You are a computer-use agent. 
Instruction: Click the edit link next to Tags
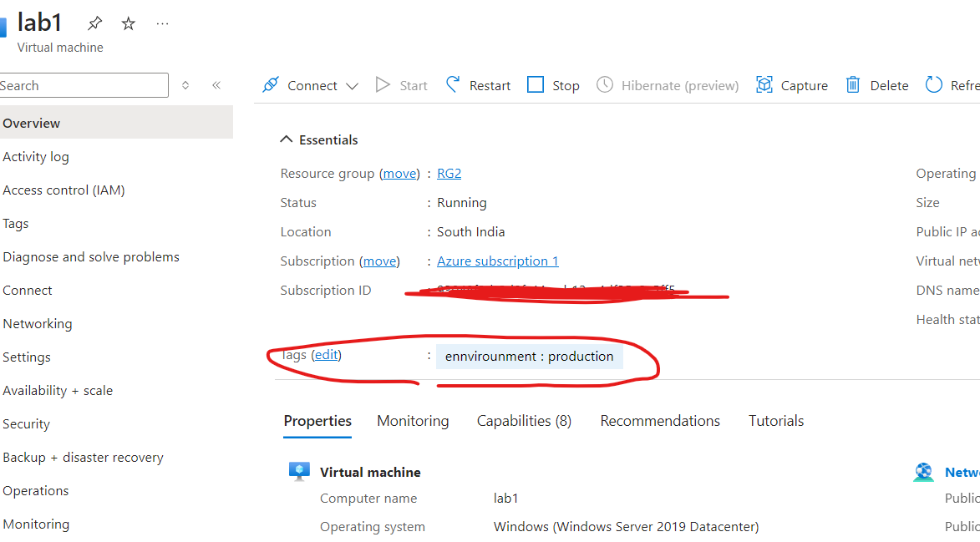point(327,355)
